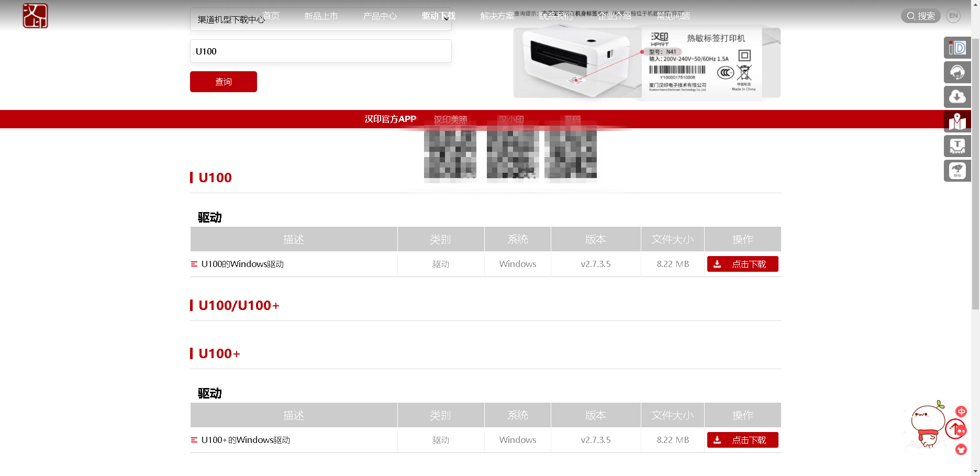
Task: Click the 汉印官方APP label
Action: click(x=391, y=119)
